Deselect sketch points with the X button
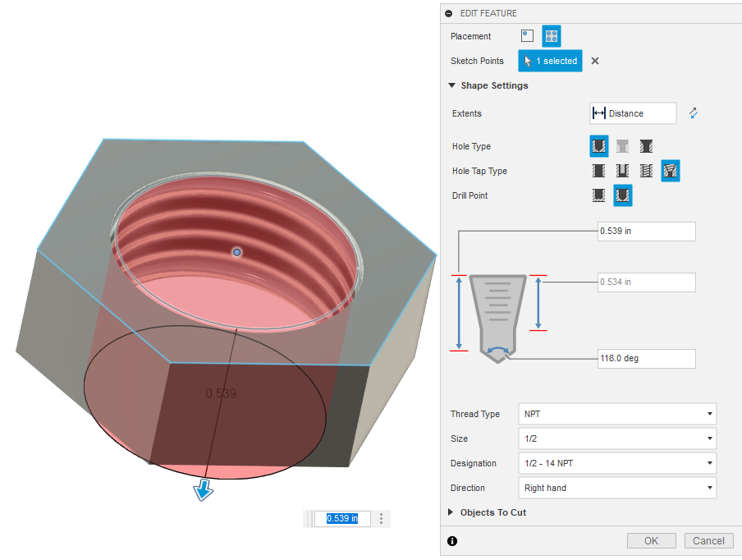742x560 pixels. 595,61
